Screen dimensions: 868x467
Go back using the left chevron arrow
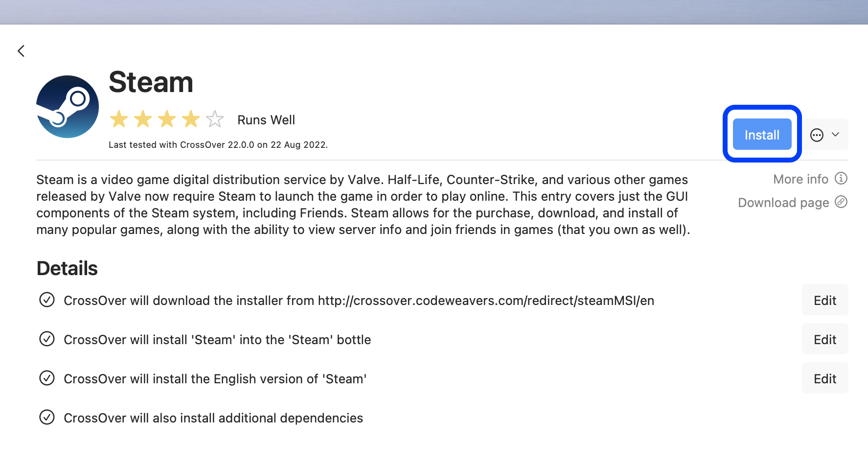tap(21, 51)
